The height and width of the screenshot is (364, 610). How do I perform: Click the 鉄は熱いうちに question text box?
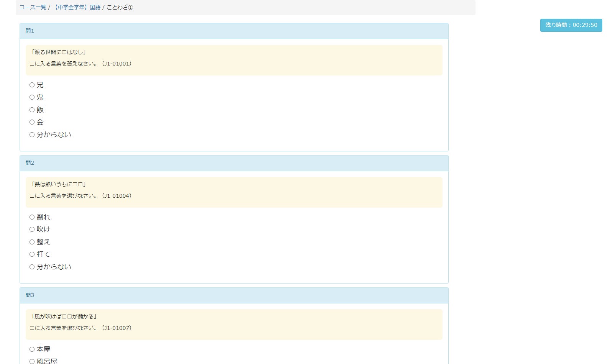(234, 192)
